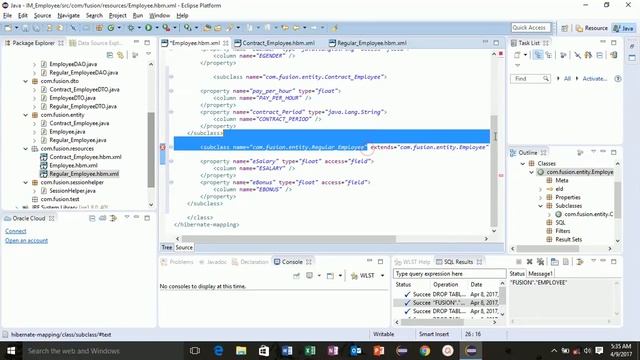The image size is (640, 360).
Task: Switch to the Resource perspective button
Action: [591, 28]
